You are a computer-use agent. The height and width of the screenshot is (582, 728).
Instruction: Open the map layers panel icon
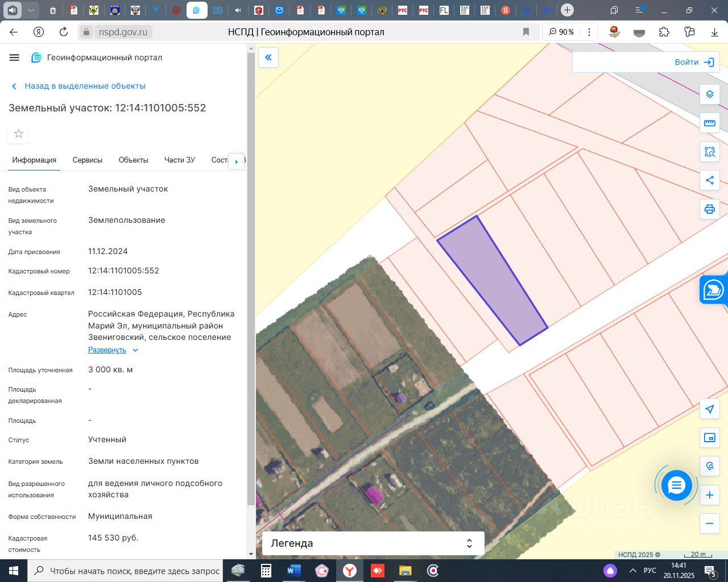point(709,94)
